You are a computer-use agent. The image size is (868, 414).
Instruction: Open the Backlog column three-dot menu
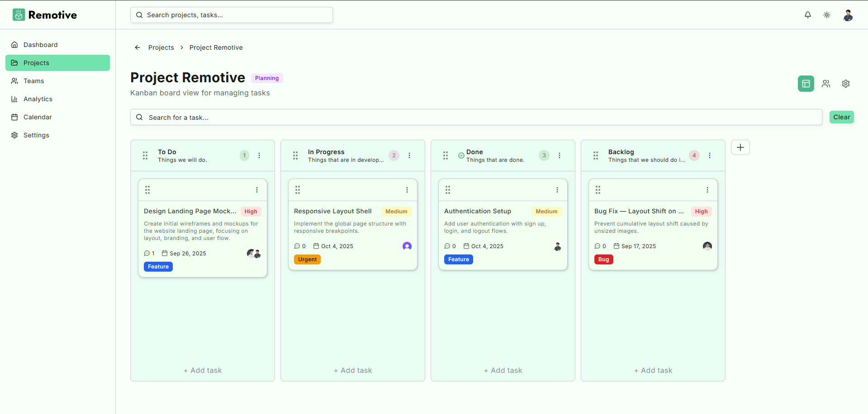pos(710,155)
